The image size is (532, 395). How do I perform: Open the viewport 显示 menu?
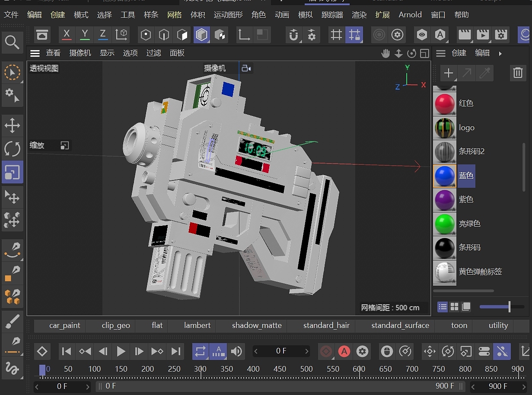pyautogui.click(x=107, y=53)
